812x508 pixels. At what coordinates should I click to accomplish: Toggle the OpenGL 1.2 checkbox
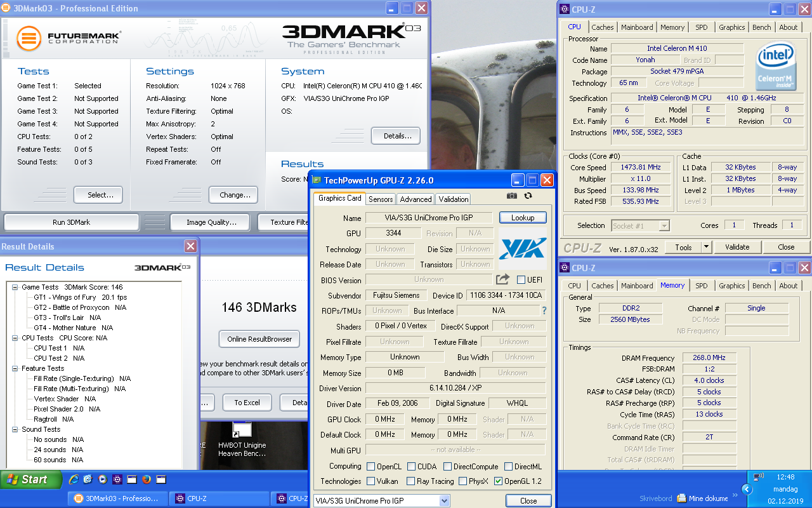[x=498, y=481]
